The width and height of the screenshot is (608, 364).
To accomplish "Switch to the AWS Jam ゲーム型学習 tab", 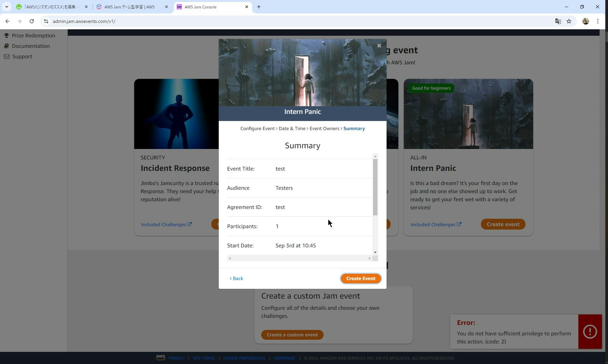I will coord(132,7).
